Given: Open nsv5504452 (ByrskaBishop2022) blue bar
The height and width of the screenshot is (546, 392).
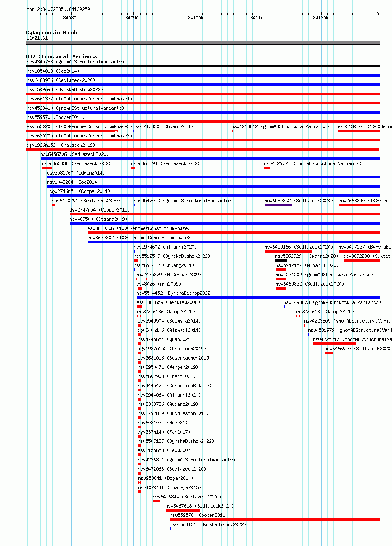Looking at the screenshot, I should (258, 297).
